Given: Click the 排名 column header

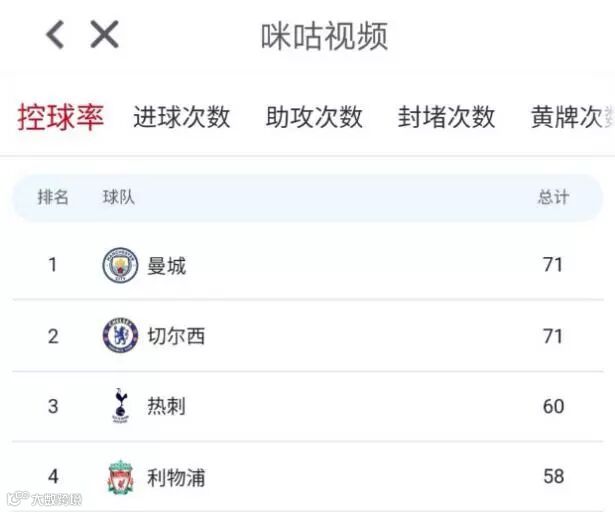Looking at the screenshot, I should click(x=53, y=197).
